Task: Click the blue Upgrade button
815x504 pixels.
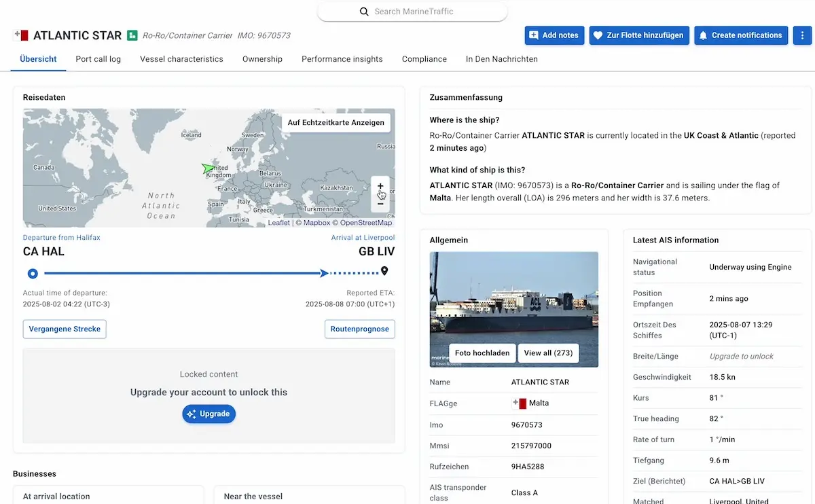Action: click(209, 414)
